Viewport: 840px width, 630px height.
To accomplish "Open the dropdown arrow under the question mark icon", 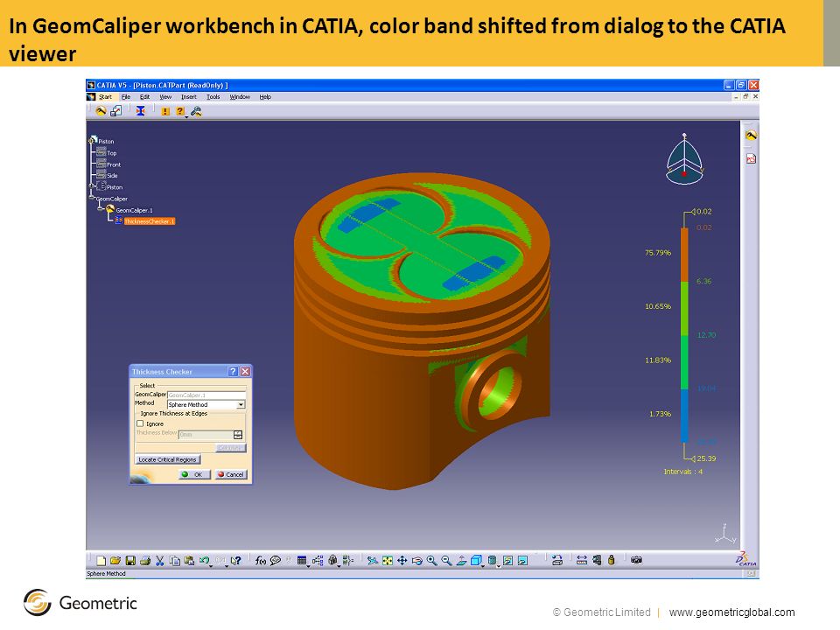I will coord(186,116).
